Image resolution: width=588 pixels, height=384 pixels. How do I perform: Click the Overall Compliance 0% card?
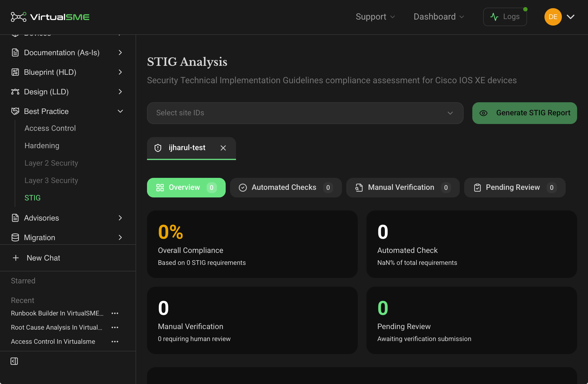point(252,244)
